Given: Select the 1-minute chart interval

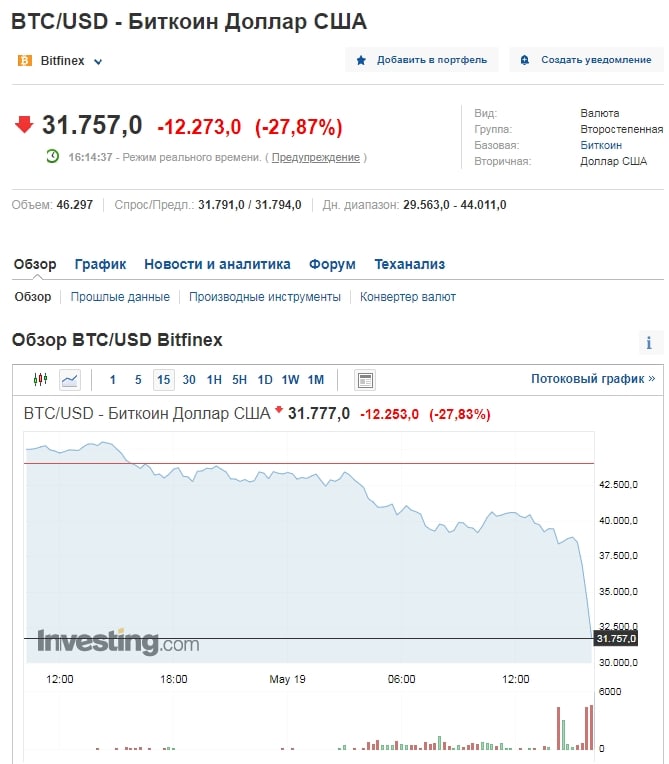Looking at the screenshot, I should tap(113, 380).
